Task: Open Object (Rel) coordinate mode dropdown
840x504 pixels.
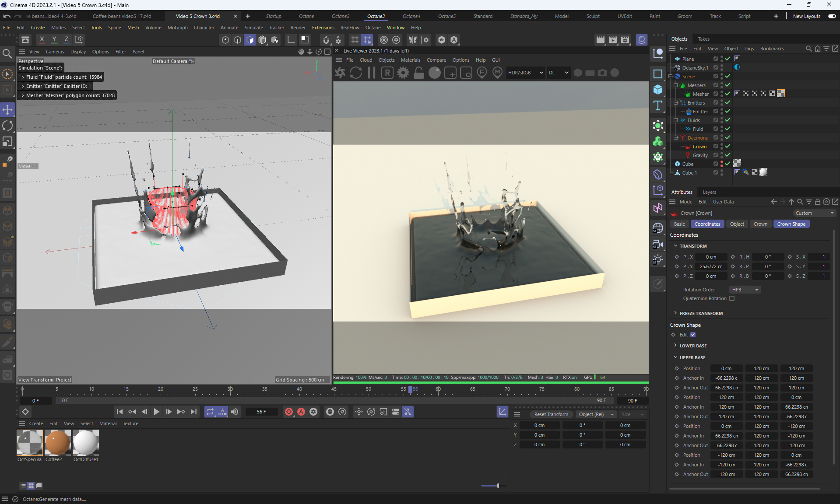Action: point(596,414)
